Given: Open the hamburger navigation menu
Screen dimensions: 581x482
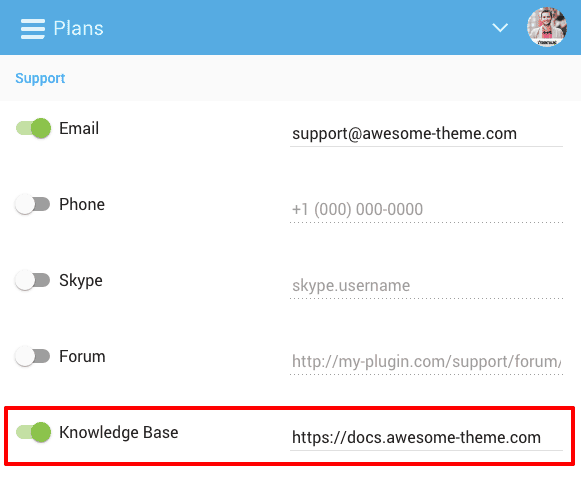Looking at the screenshot, I should tap(33, 29).
